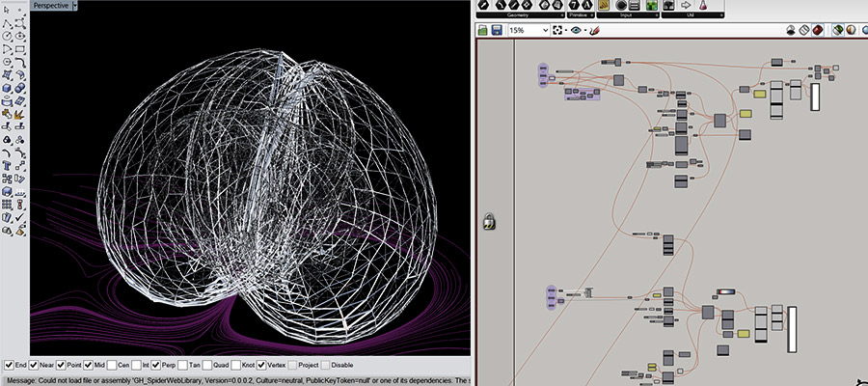Enable Cen object snap
The image size is (868, 386).
click(x=111, y=365)
